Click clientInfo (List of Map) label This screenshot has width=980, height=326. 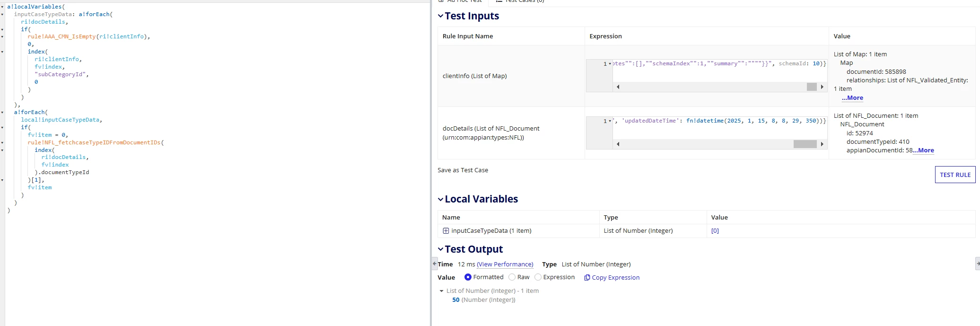tap(474, 76)
